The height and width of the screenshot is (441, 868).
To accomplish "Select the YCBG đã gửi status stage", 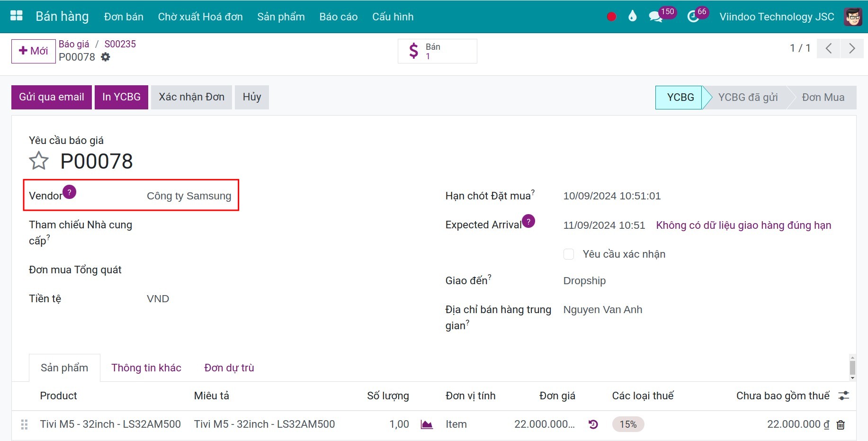I will click(x=748, y=98).
